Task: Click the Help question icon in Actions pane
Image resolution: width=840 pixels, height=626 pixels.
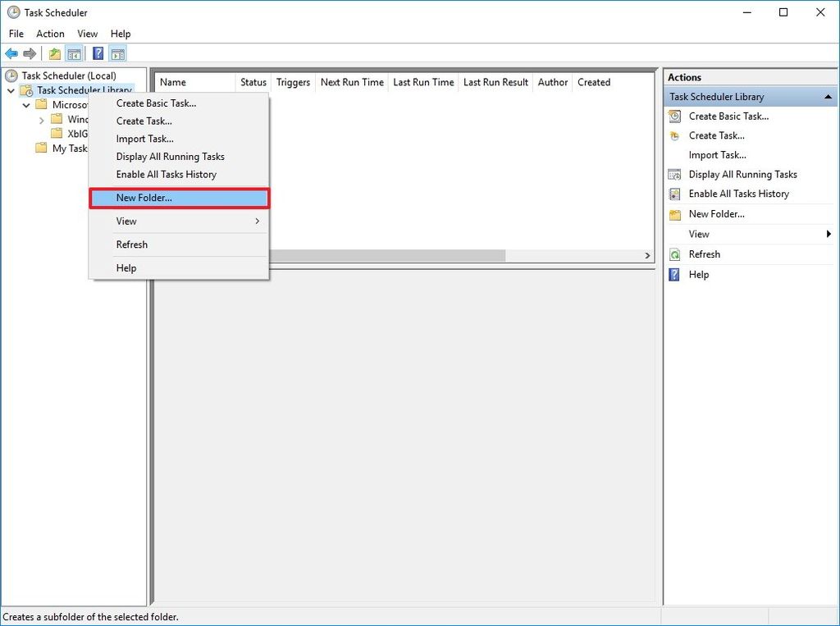Action: tap(675, 274)
